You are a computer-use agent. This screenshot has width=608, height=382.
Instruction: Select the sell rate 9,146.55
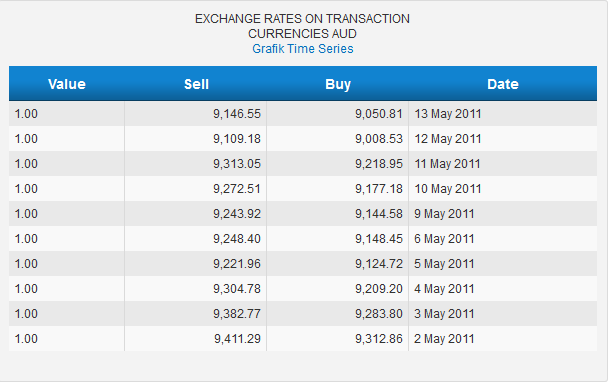tap(237, 114)
